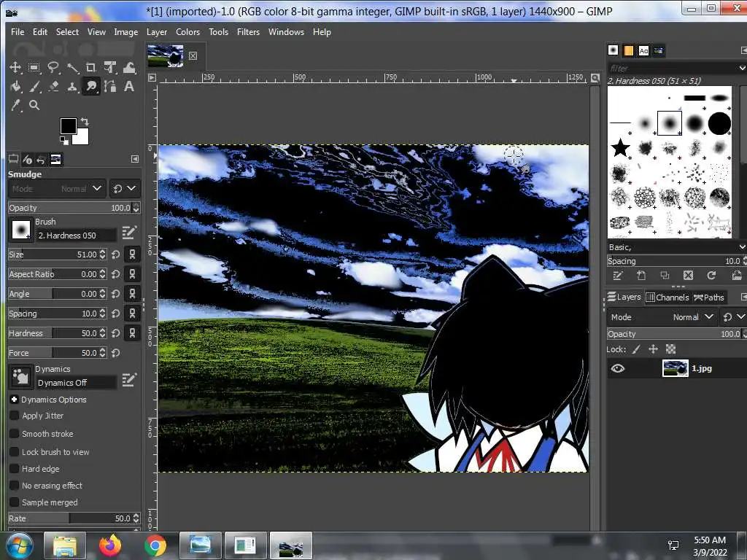
Task: Open the Device Status tab icon
Action: (27, 160)
